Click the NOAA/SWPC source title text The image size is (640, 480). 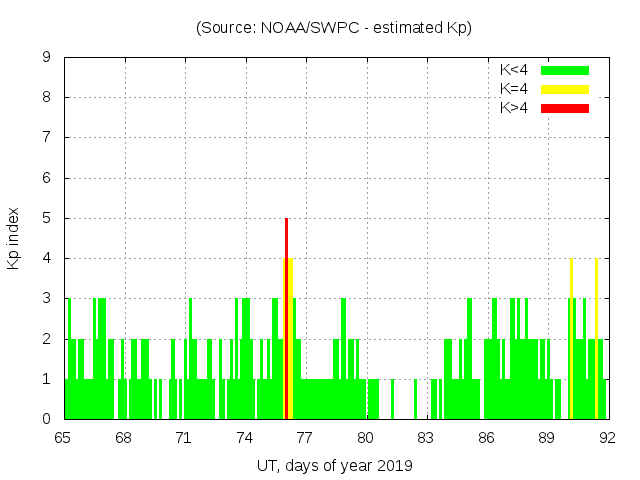point(334,28)
